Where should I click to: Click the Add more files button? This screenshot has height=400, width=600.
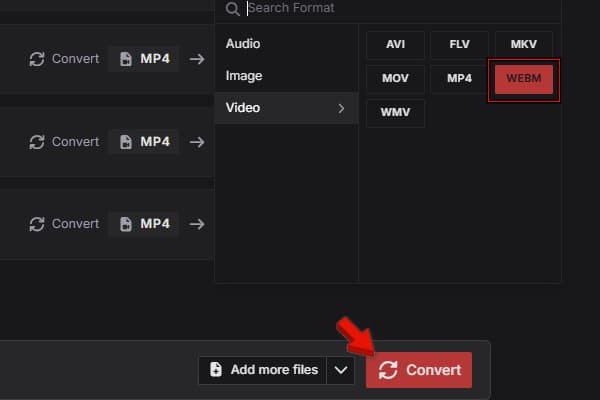click(x=262, y=370)
